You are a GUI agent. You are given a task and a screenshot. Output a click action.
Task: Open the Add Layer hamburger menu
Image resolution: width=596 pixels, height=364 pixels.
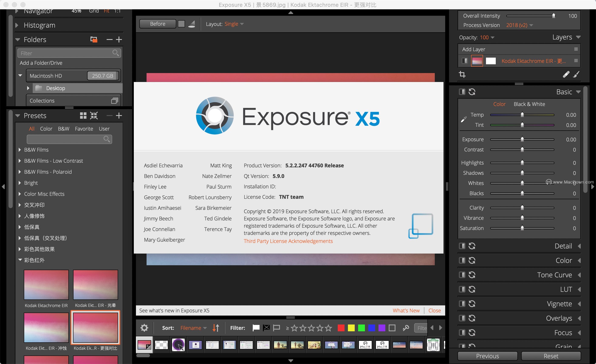576,49
